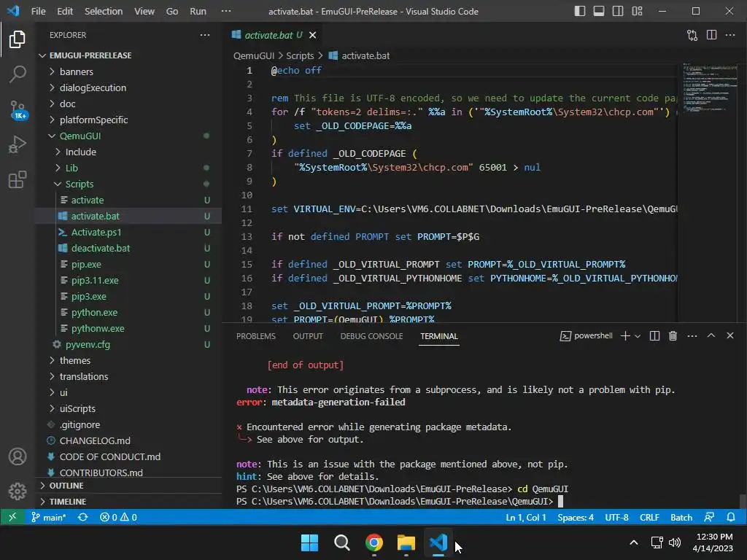Image resolution: width=747 pixels, height=560 pixels.
Task: Split the editor right
Action: (711, 35)
